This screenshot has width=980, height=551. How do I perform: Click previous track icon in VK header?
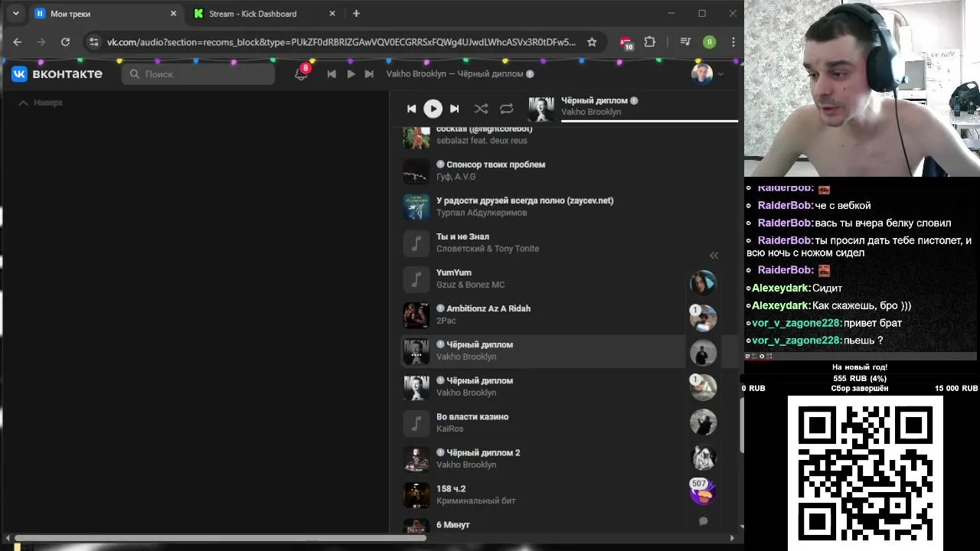(332, 74)
